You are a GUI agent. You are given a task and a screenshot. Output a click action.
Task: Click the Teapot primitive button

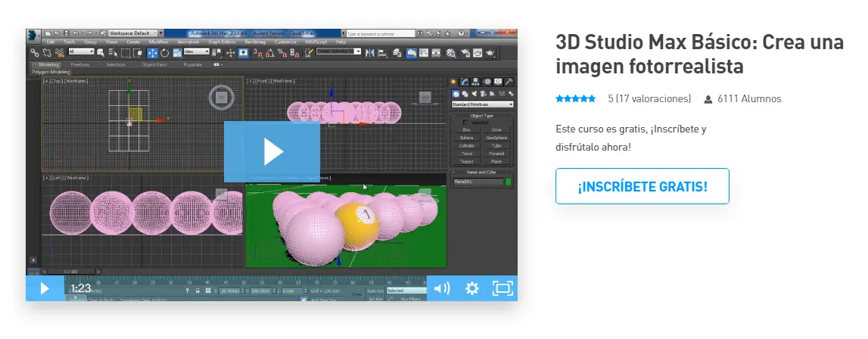pos(467,161)
